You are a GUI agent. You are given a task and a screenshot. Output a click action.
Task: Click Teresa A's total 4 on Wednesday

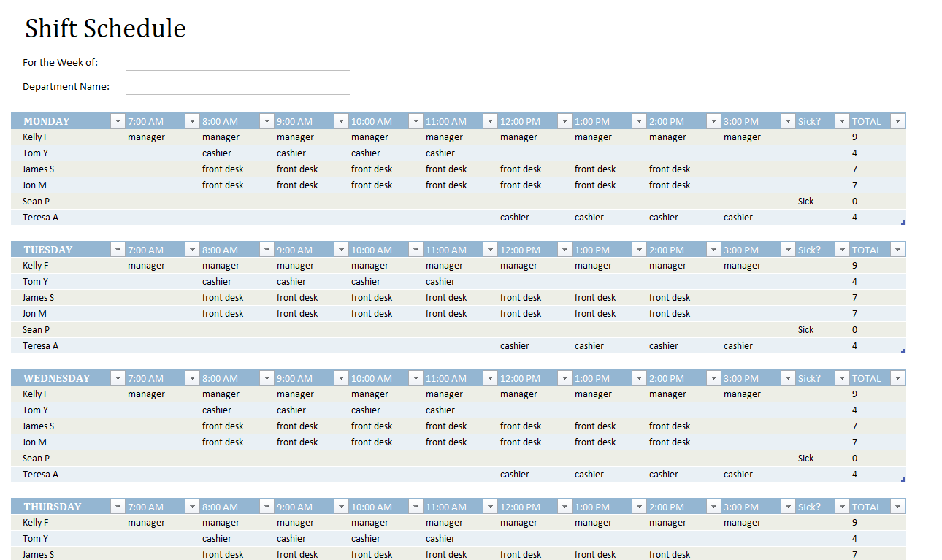[x=854, y=475]
